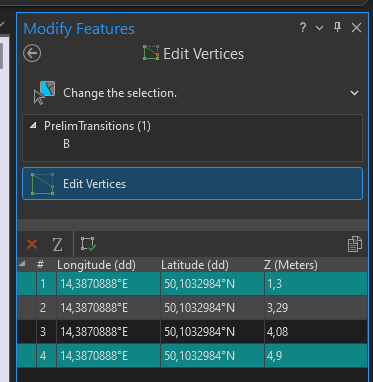The width and height of the screenshot is (373, 382).
Task: Activate the Edit Vertices tool button
Action: coord(192,184)
